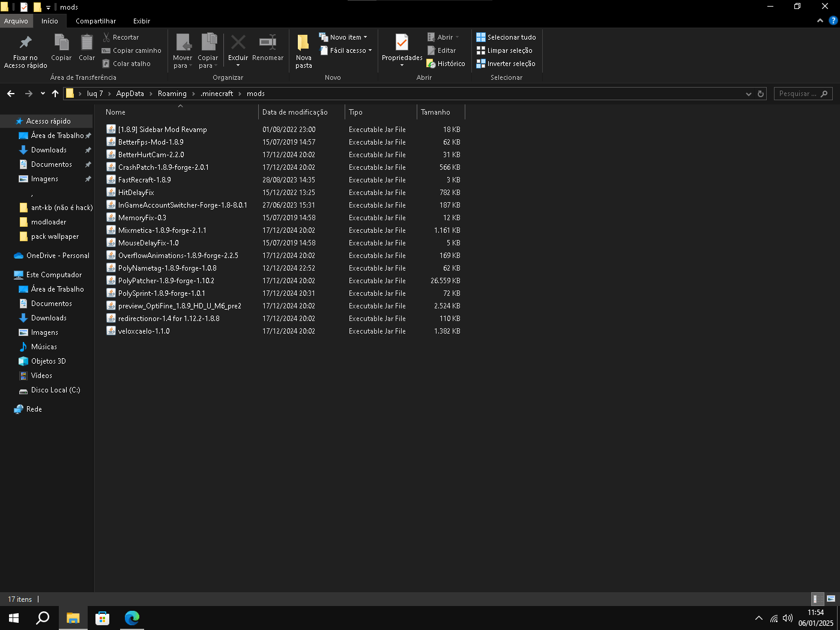Sort by Data de modificação column

(302, 112)
